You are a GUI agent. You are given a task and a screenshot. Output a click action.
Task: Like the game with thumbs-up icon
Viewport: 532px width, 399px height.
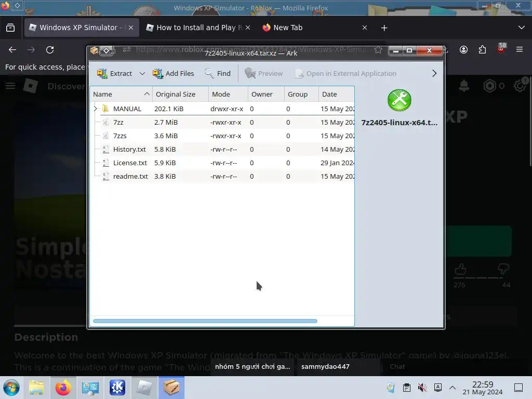point(460,270)
